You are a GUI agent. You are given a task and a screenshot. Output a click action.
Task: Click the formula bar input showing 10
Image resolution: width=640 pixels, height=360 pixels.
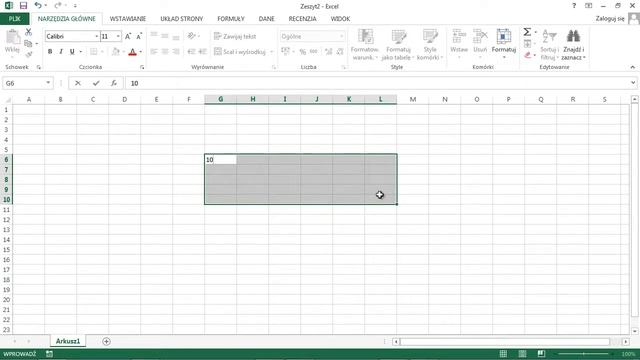pos(378,83)
